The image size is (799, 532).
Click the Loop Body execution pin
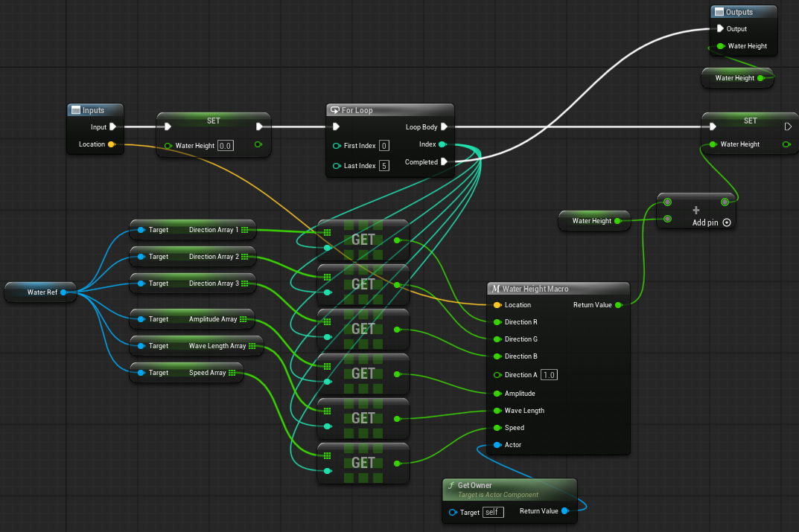pyautogui.click(x=444, y=126)
